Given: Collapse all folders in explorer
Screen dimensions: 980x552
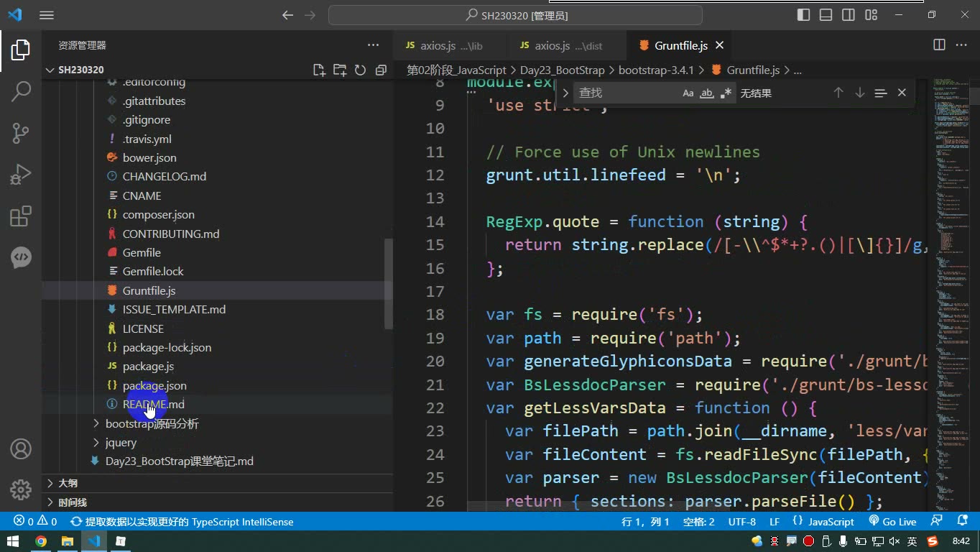Looking at the screenshot, I should point(381,70).
